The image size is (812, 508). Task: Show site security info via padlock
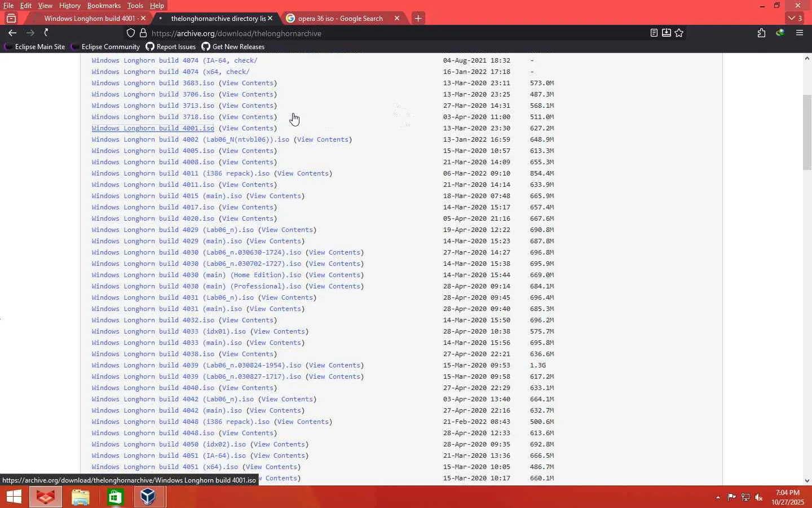coord(143,33)
